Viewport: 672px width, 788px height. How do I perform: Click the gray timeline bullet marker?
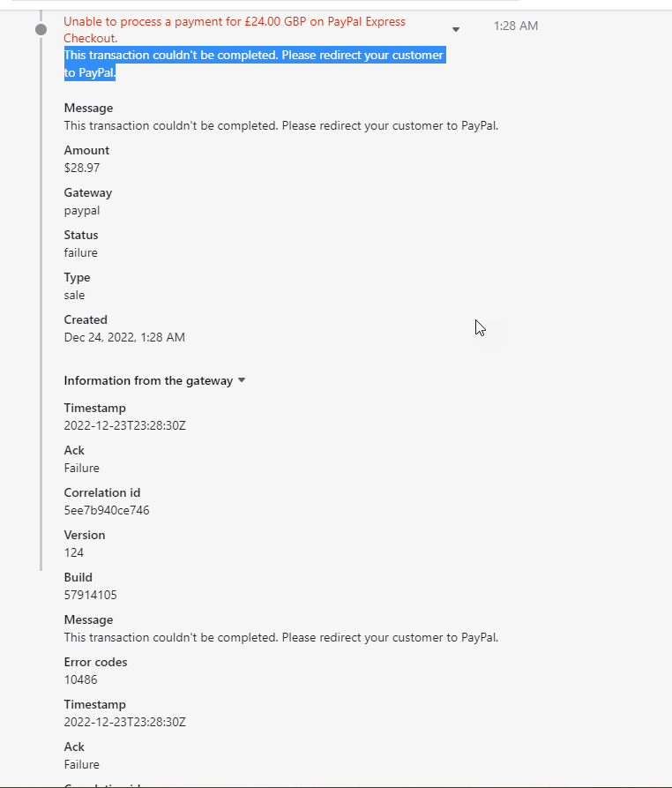(41, 30)
